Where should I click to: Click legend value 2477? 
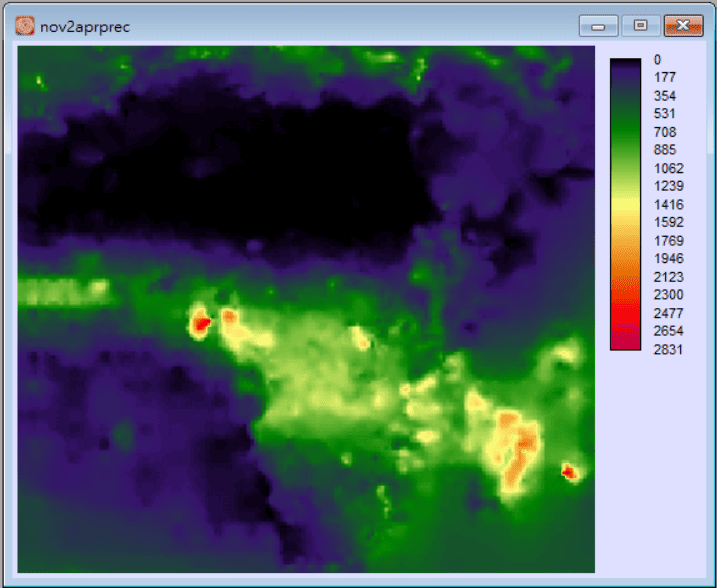click(669, 313)
